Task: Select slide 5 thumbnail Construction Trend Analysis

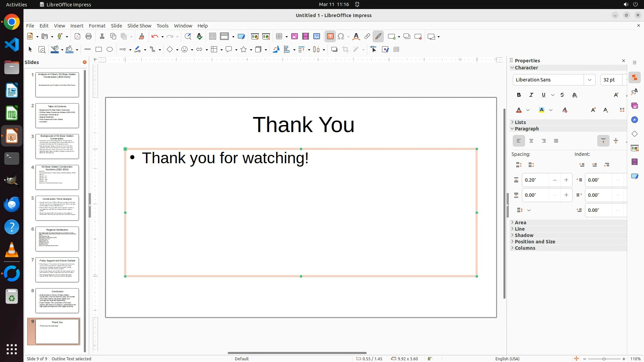Action: coord(57,208)
